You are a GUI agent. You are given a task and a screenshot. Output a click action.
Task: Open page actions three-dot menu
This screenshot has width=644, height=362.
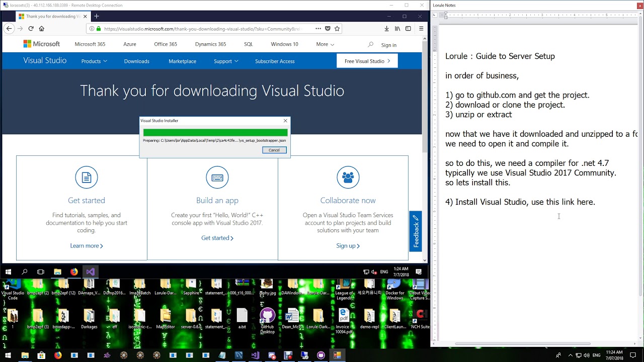tap(318, 29)
